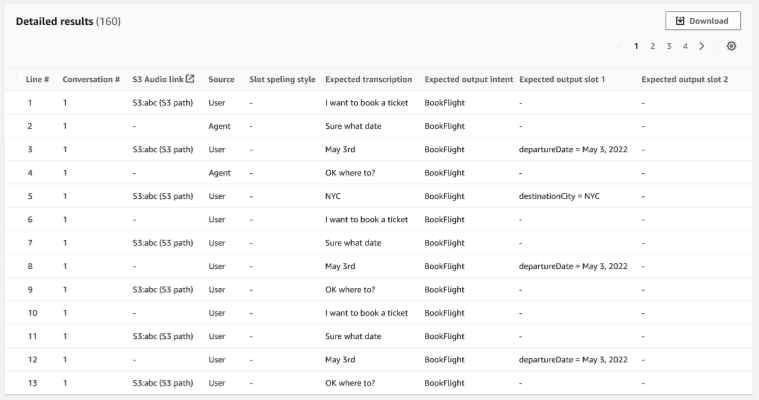Jump to page 2 of results
Viewport: 759px width, 400px height.
point(652,46)
